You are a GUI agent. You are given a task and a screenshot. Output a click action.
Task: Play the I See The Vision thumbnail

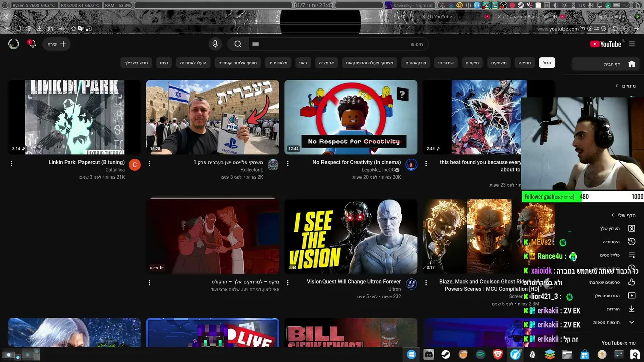coord(351,236)
